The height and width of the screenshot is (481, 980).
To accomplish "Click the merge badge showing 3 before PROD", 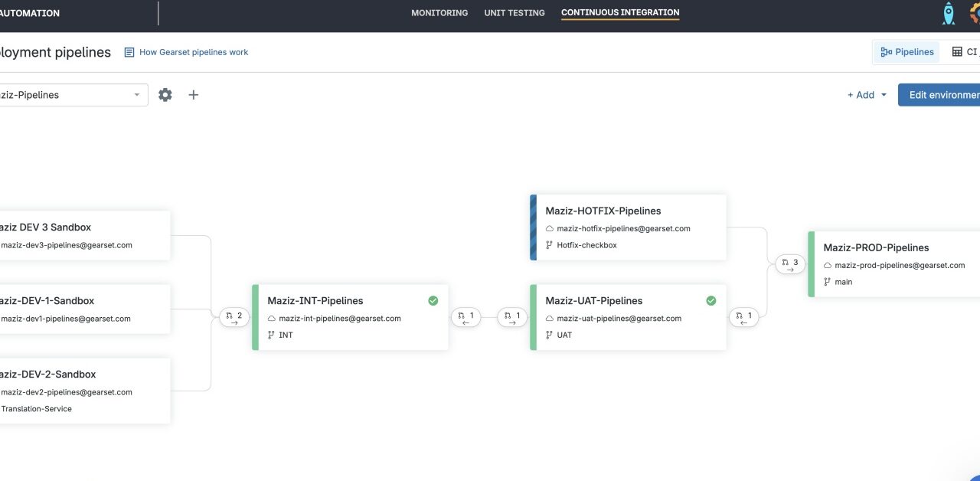I will point(789,263).
